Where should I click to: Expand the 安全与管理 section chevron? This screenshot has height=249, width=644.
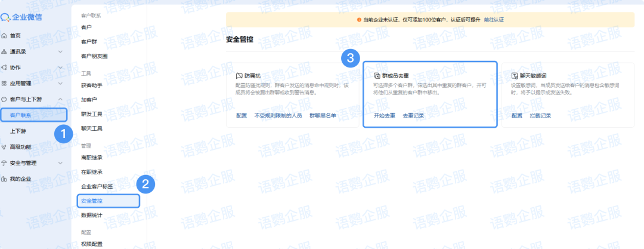60,163
